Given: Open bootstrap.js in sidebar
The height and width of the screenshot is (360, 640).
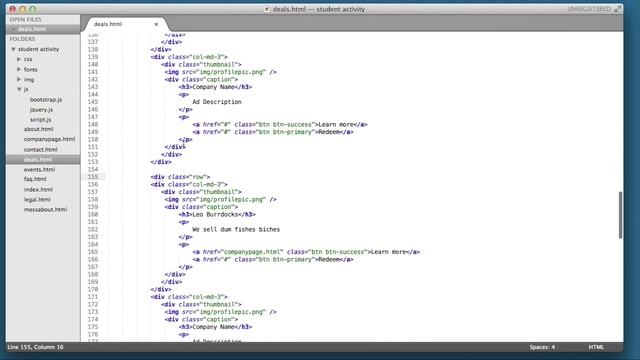Looking at the screenshot, I should point(46,100).
